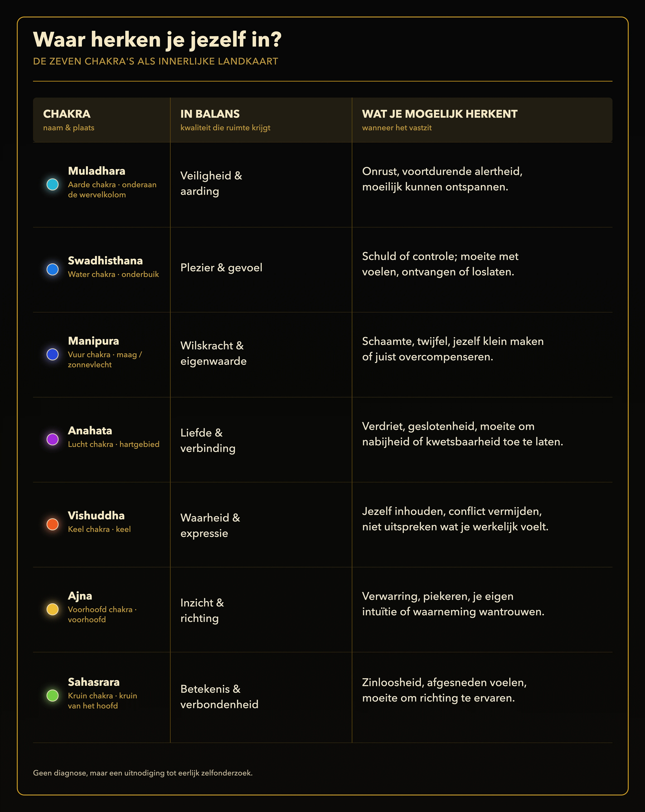Click the Anahata chakra name
The image size is (645, 812).
click(90, 431)
